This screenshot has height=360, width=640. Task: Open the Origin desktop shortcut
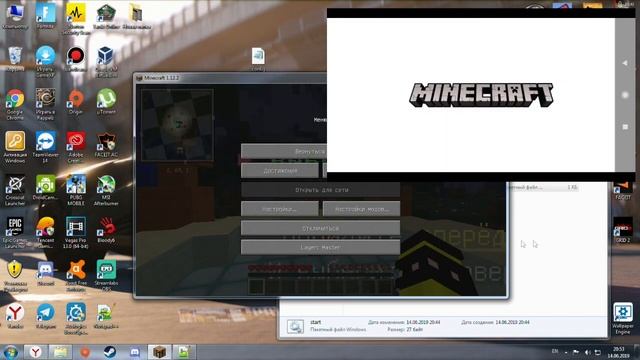[x=76, y=101]
